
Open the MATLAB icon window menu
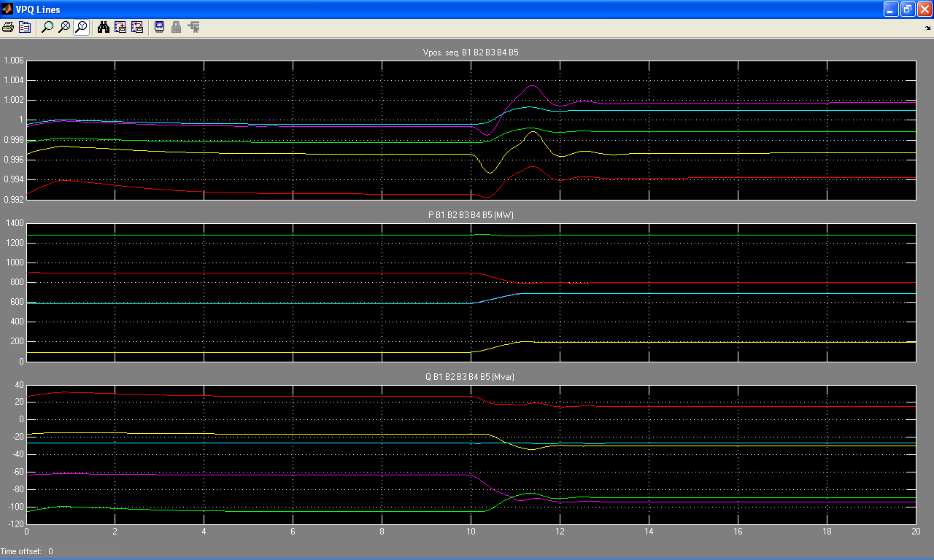pos(7,9)
